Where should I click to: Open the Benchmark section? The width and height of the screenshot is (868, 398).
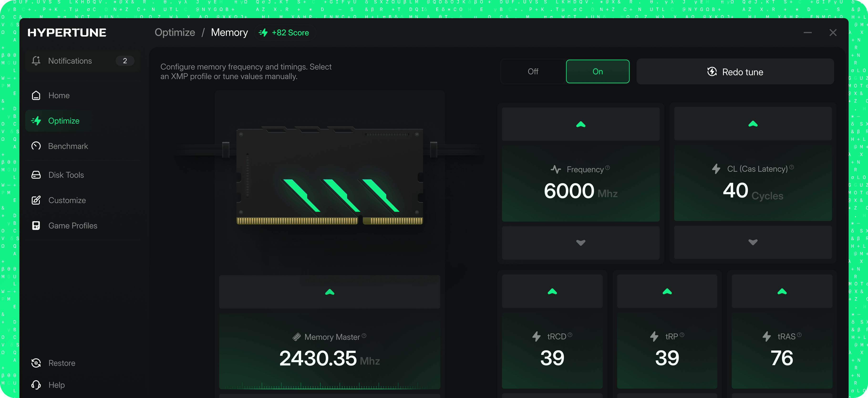point(83,146)
